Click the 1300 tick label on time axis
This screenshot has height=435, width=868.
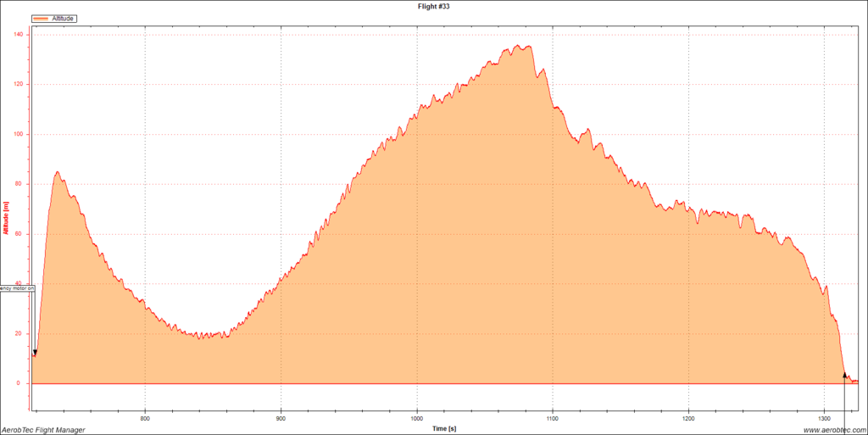pos(824,418)
